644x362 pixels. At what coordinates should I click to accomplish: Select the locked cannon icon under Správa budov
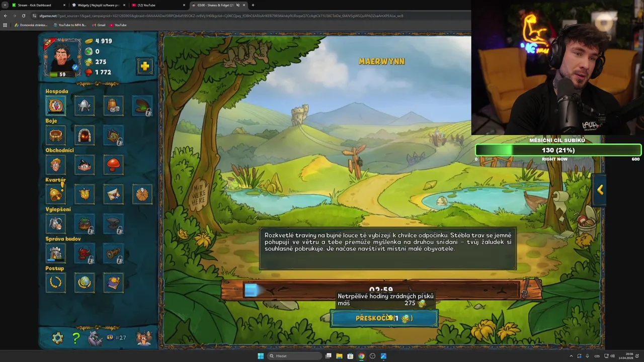pyautogui.click(x=113, y=253)
